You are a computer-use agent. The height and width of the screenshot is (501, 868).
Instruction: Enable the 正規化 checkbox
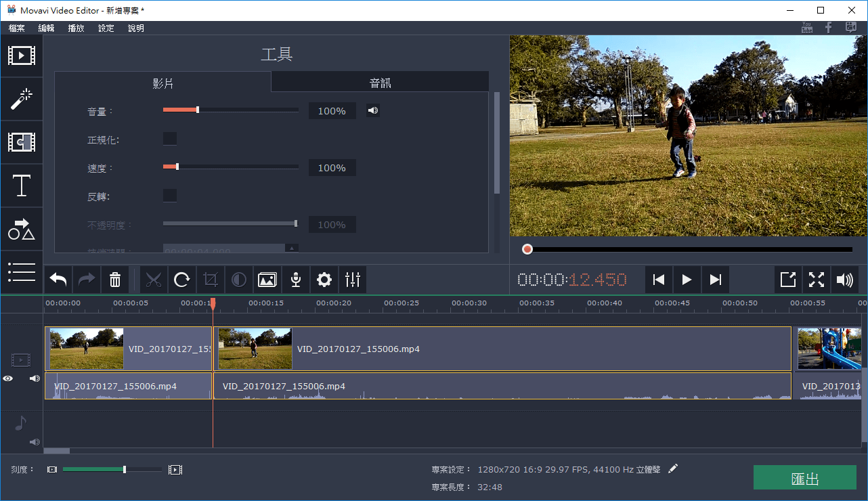point(169,138)
